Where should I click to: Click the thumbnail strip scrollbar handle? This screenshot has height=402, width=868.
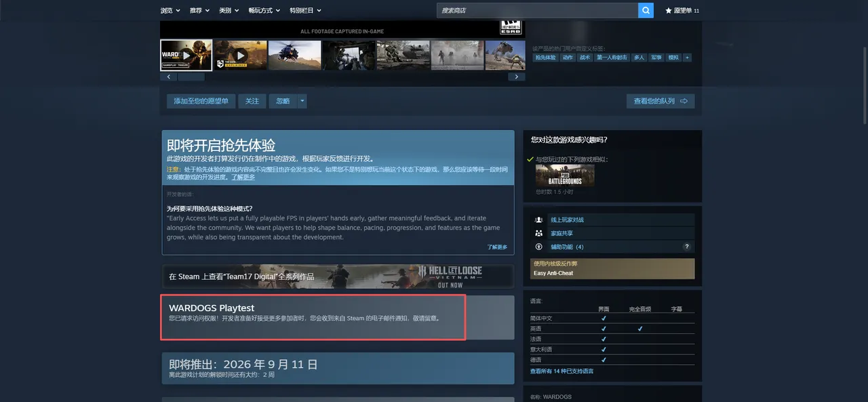tap(191, 77)
